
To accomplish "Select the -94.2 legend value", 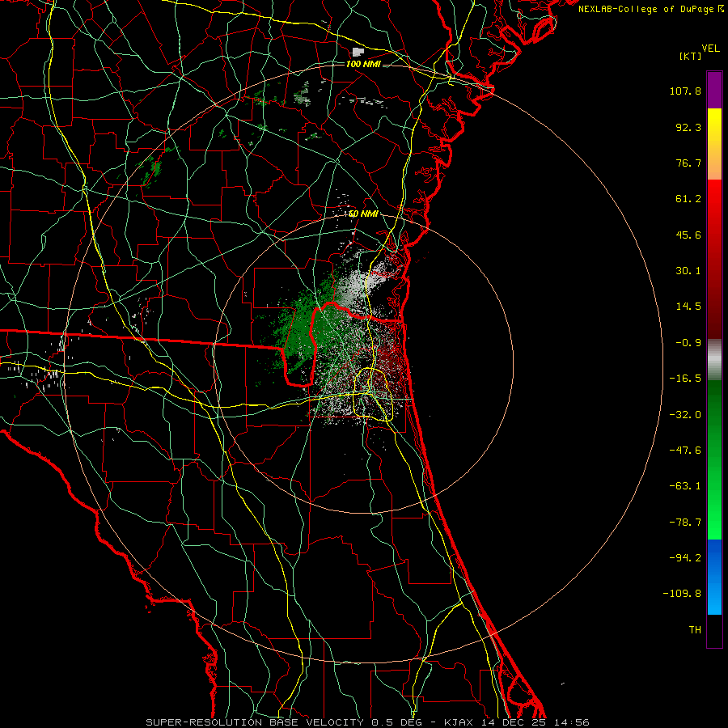I will [685, 558].
